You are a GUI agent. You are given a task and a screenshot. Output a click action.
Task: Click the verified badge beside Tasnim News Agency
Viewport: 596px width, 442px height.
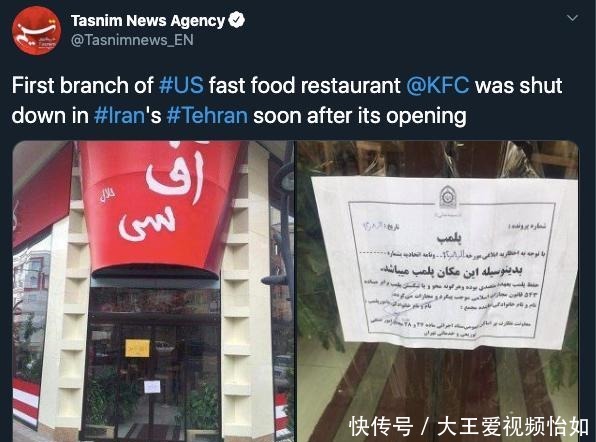pyautogui.click(x=236, y=20)
